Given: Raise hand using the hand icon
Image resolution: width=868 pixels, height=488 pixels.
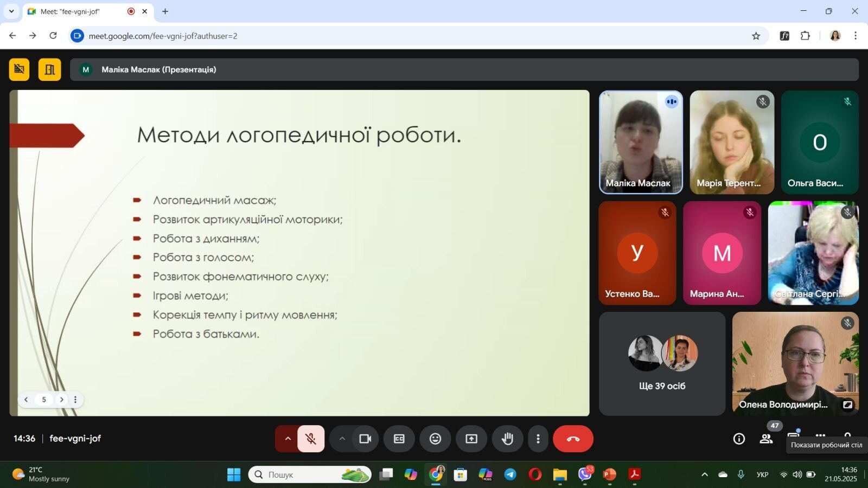Looking at the screenshot, I should [x=508, y=439].
